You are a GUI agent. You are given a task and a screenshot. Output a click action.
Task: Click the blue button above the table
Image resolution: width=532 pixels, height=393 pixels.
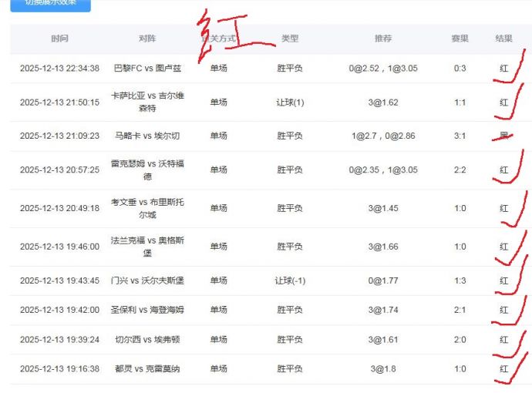click(50, 4)
